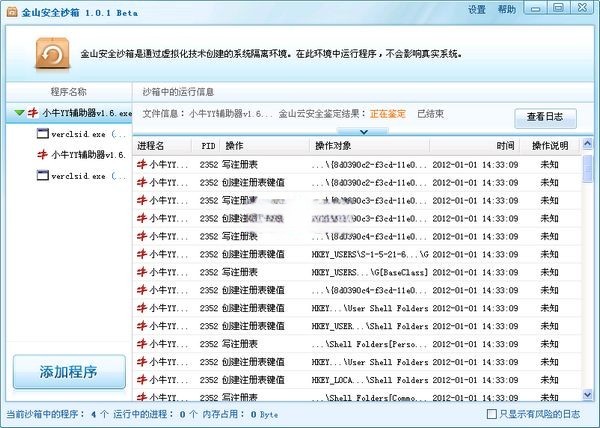Screen dimensions: 600x428
Task: Select HKEY_LOCA...\Shell Folders cell
Action: tap(370, 380)
